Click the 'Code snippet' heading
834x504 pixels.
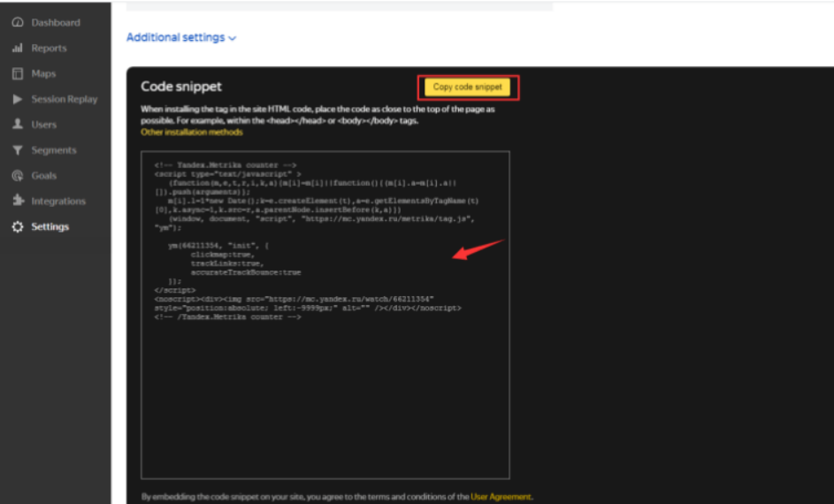pyautogui.click(x=181, y=86)
